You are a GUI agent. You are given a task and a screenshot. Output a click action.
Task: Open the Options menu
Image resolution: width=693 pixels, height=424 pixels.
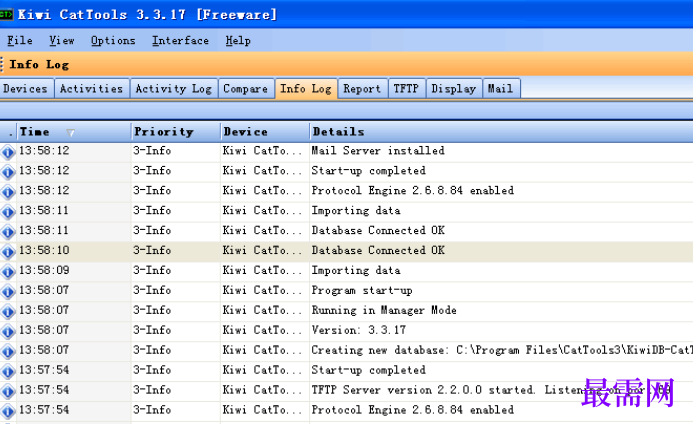coord(113,41)
